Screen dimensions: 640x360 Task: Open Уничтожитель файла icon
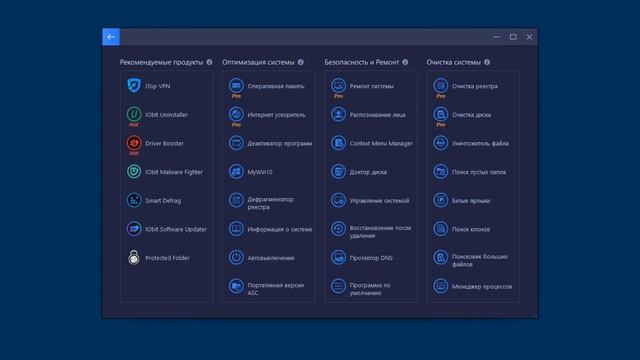click(x=440, y=143)
